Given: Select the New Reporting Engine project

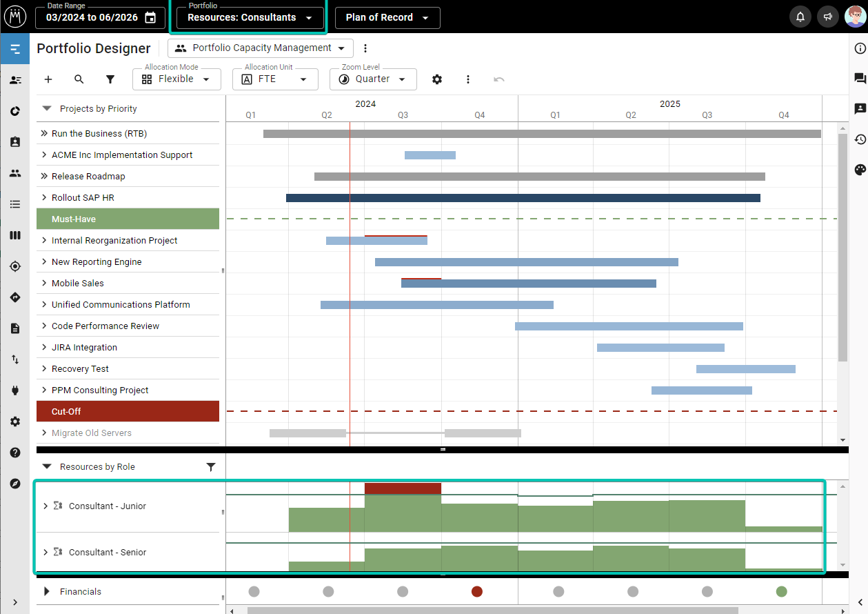Looking at the screenshot, I should pyautogui.click(x=128, y=261).
